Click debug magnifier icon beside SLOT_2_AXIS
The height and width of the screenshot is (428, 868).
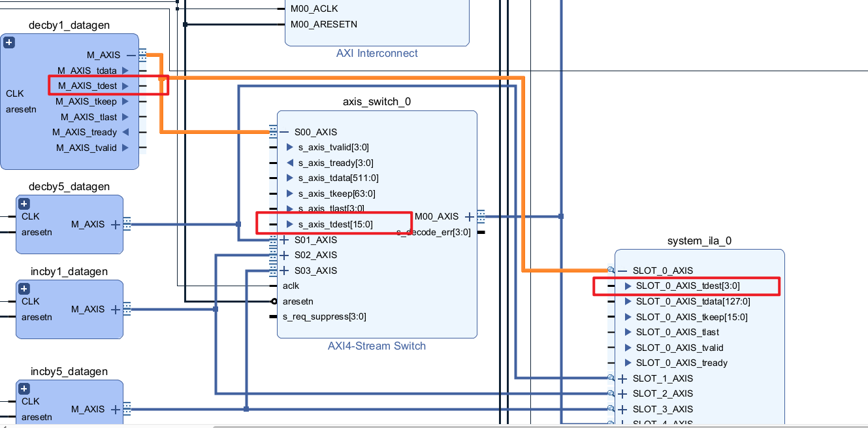tap(611, 393)
